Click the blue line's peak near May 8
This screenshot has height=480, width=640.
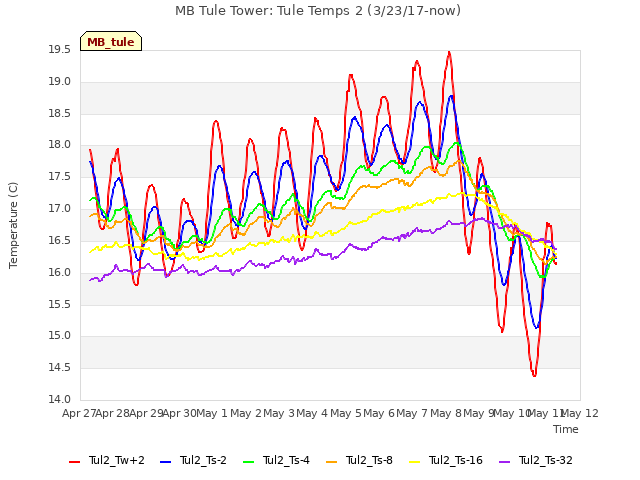pos(451,96)
